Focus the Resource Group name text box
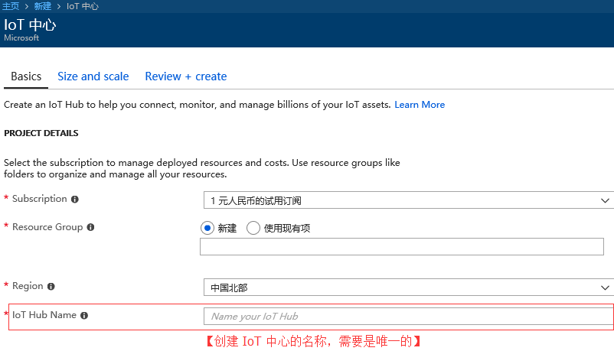The image size is (614, 364). click(x=401, y=246)
